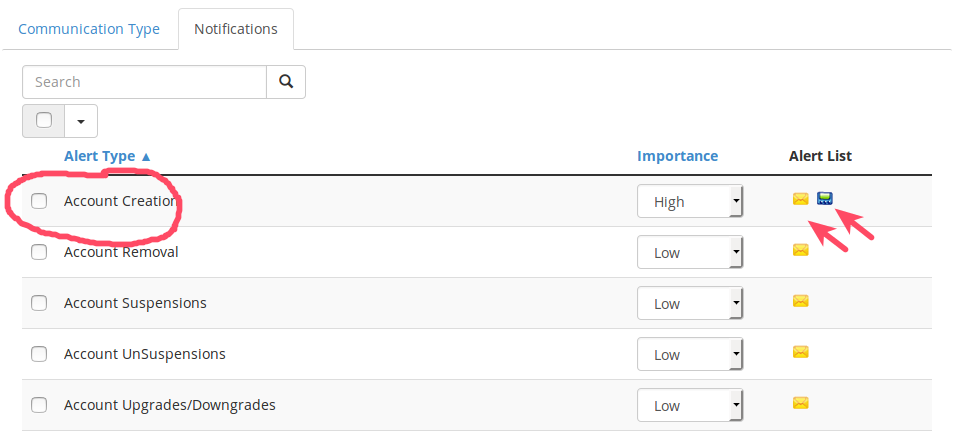Image resolution: width=955 pixels, height=432 pixels.
Task: Focus the Search input field
Action: (144, 82)
